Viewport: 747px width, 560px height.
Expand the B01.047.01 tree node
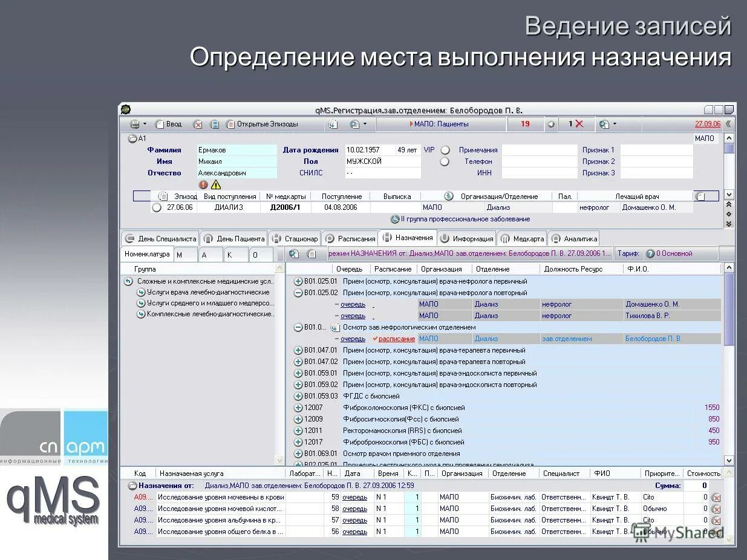pyautogui.click(x=297, y=350)
